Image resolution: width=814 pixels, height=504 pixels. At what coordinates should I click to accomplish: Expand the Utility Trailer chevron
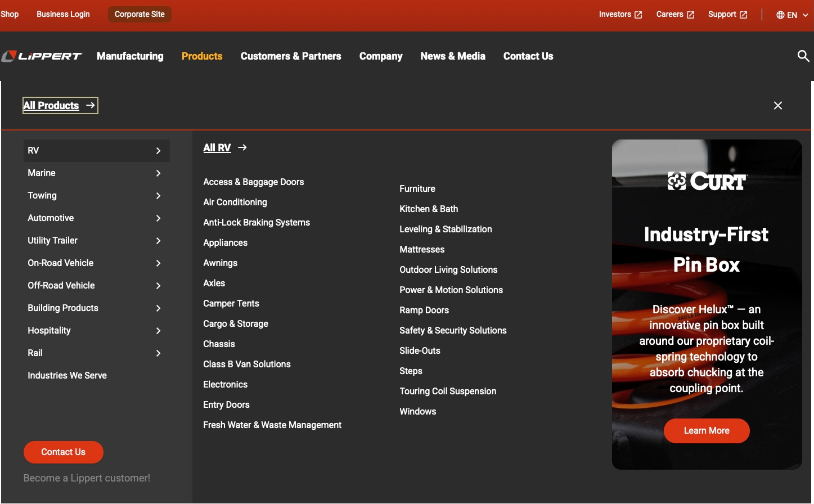tap(158, 241)
